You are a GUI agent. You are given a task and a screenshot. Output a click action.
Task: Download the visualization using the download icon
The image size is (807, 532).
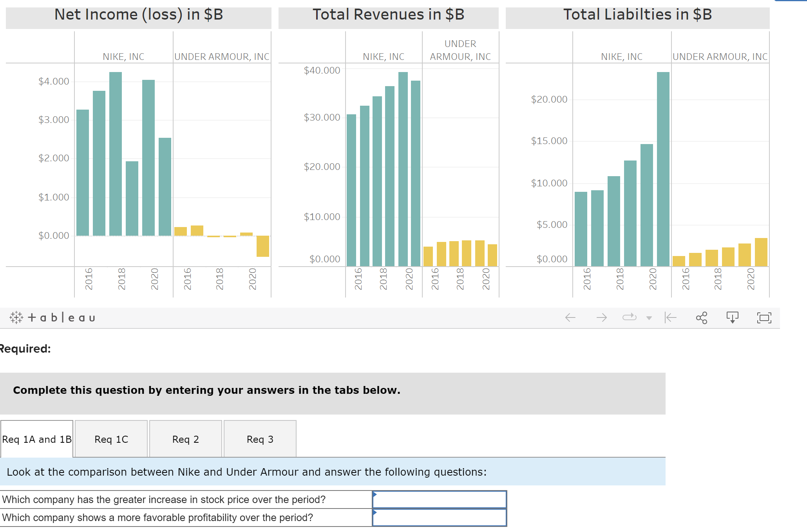click(x=733, y=317)
